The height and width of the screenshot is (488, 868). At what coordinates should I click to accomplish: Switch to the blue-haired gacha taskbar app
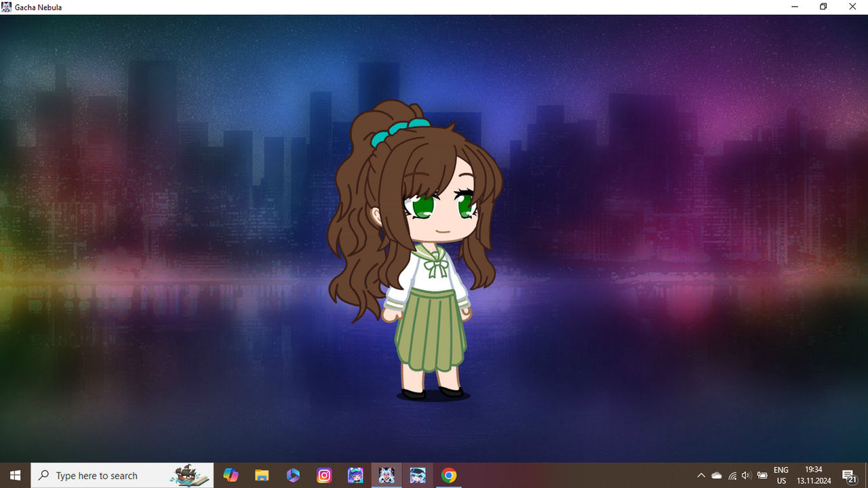(418, 475)
